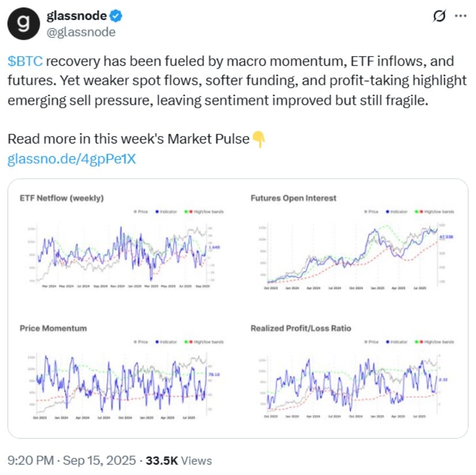Screen dimensions: 476x475
Task: Open the glassno.de/4gpPe1X link
Action: [x=72, y=159]
